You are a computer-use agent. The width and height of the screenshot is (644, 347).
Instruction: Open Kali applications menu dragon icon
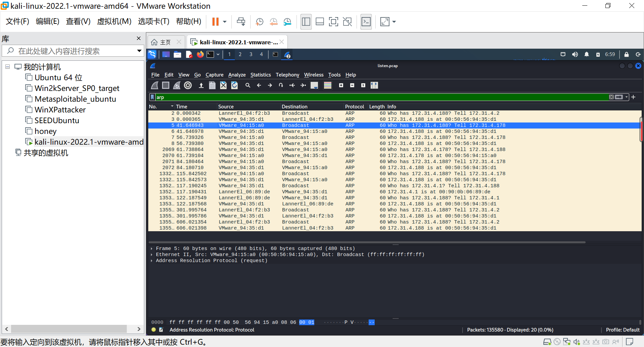pyautogui.click(x=152, y=54)
